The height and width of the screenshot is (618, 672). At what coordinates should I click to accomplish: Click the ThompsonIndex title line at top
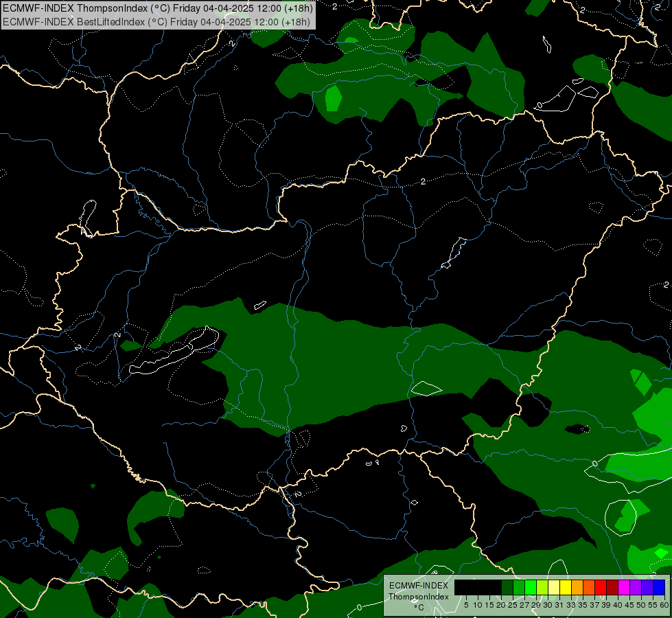[158, 8]
